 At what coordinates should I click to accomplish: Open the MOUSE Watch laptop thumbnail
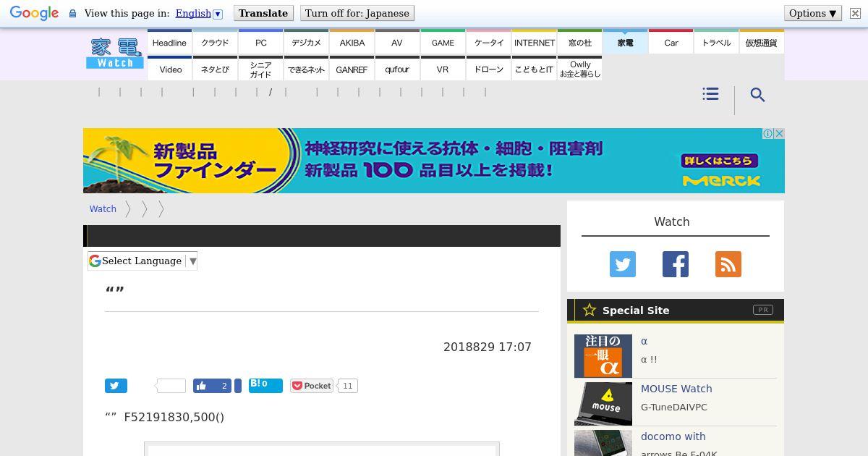coord(603,403)
